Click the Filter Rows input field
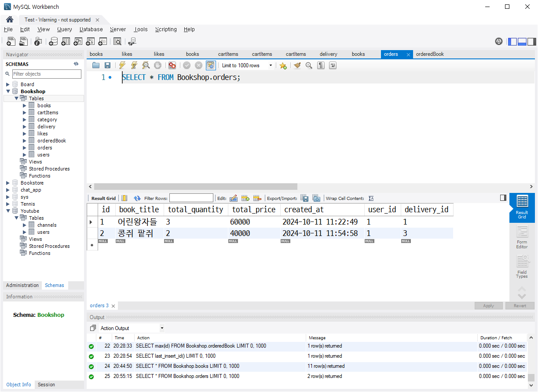Screen dimensions: 538x392 pos(191,198)
